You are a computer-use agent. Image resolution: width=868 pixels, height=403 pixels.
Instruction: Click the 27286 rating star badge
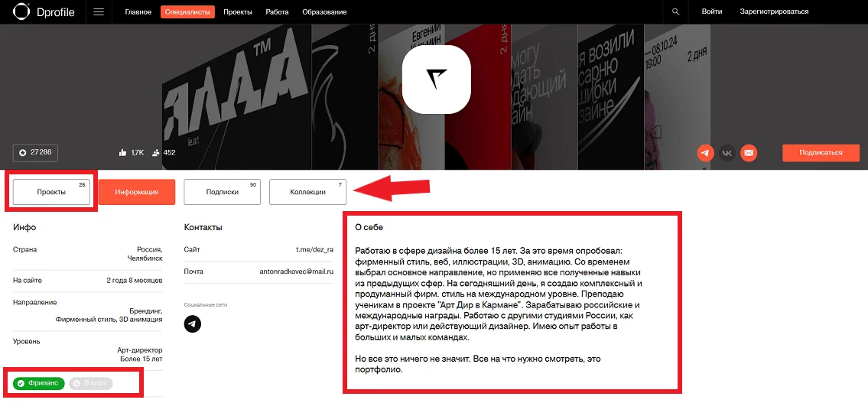point(35,152)
